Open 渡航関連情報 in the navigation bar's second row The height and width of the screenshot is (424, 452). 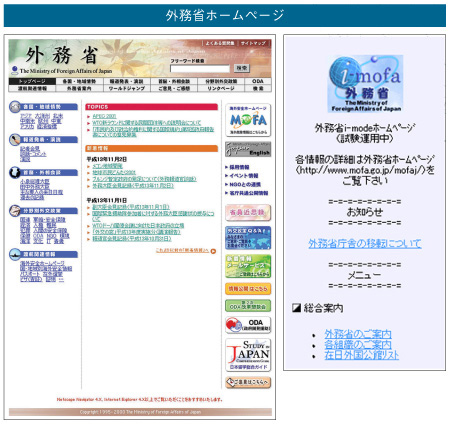tap(32, 88)
